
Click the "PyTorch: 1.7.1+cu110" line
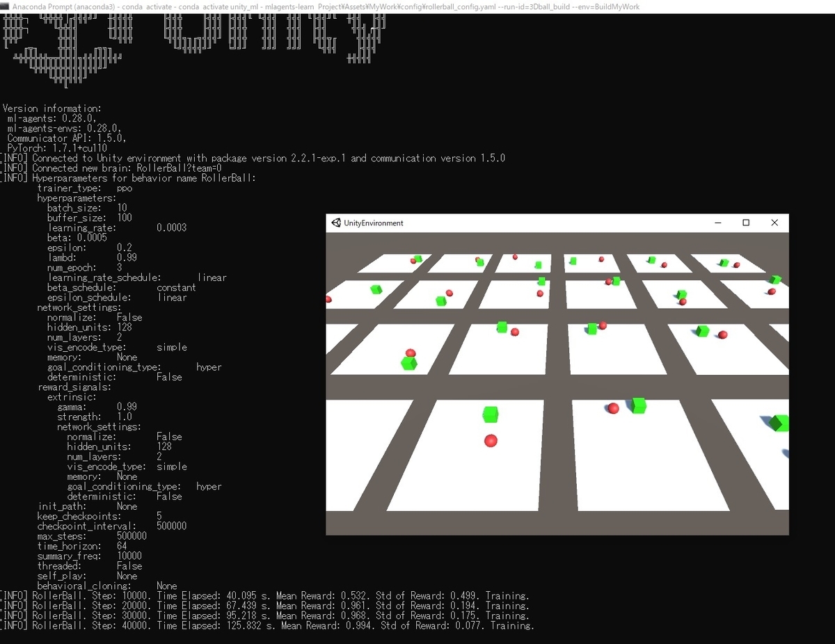click(57, 148)
